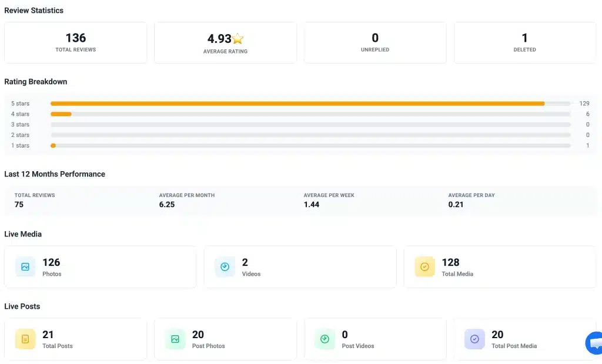Screen dimensions: 602x364
Task: Click the 4 stars rating bar
Action: point(310,114)
